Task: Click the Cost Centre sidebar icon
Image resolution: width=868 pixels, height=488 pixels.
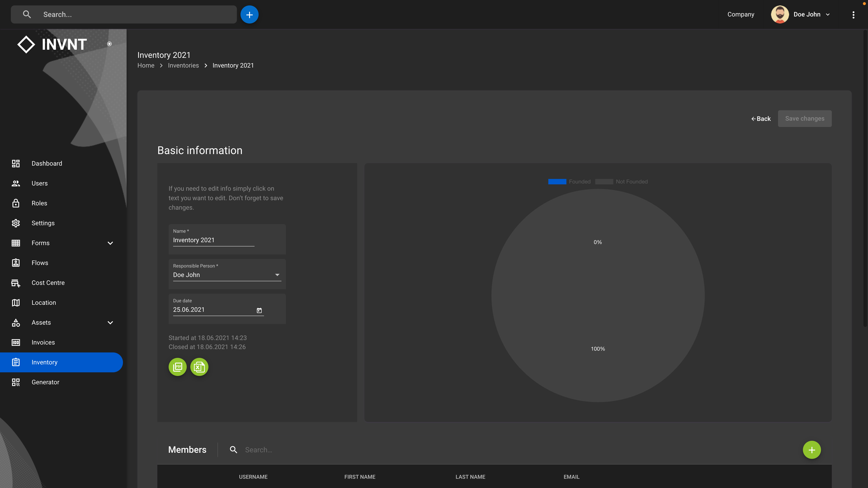Action: pos(16,283)
